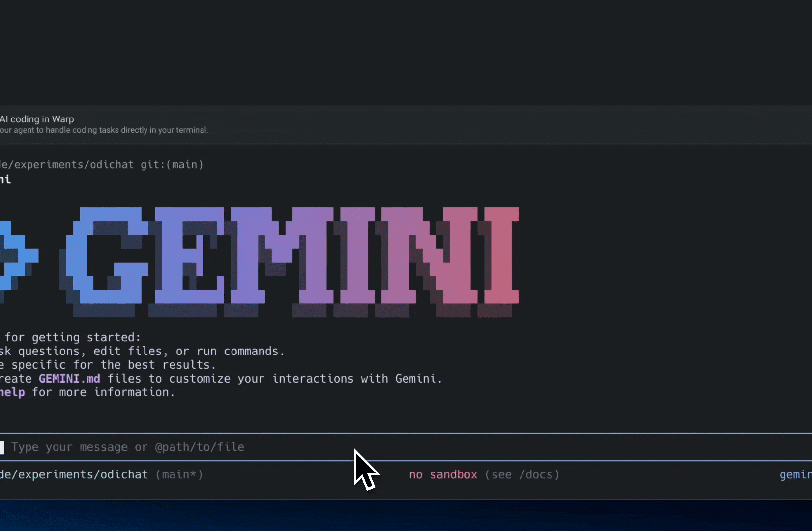
Task: Click the blue "gemin" model label in footer
Action: (x=796, y=474)
